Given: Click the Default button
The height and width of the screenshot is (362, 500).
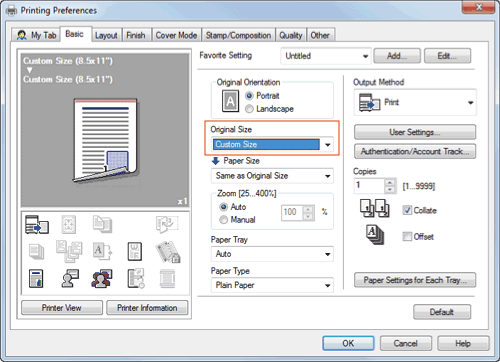Looking at the screenshot, I should 442,312.
